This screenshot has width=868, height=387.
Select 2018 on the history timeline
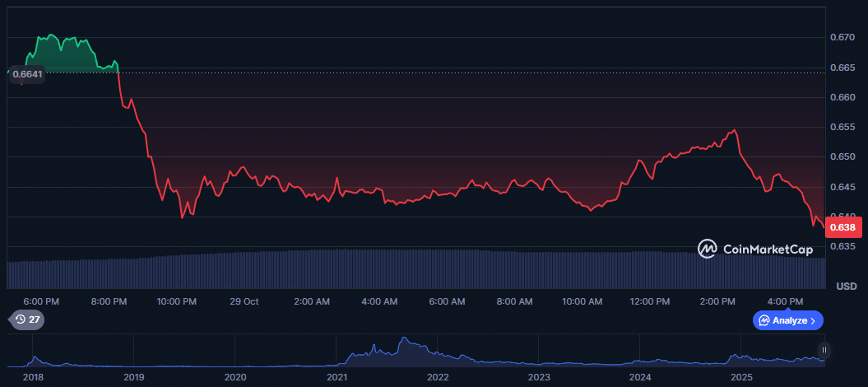pyautogui.click(x=34, y=377)
